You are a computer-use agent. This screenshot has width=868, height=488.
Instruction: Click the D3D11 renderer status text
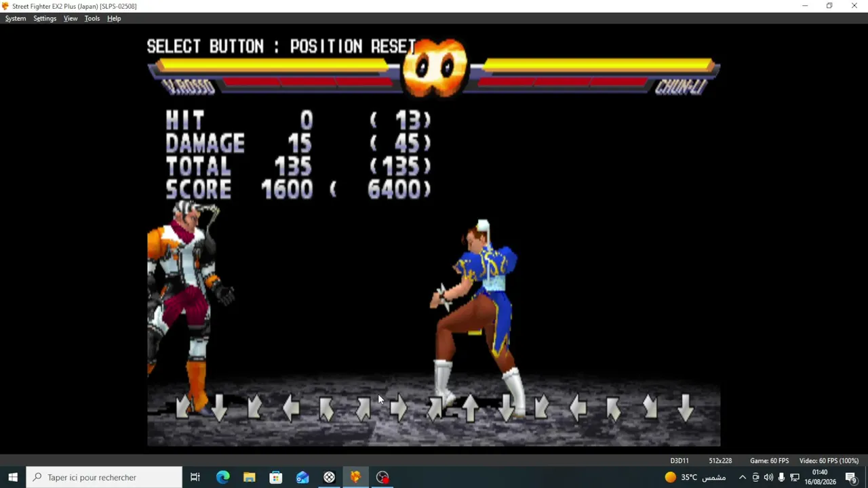[x=679, y=461]
